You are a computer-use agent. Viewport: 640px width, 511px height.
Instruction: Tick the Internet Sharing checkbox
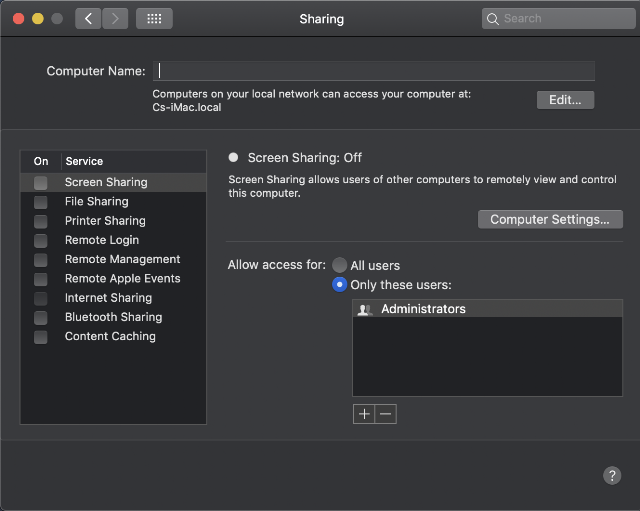41,298
